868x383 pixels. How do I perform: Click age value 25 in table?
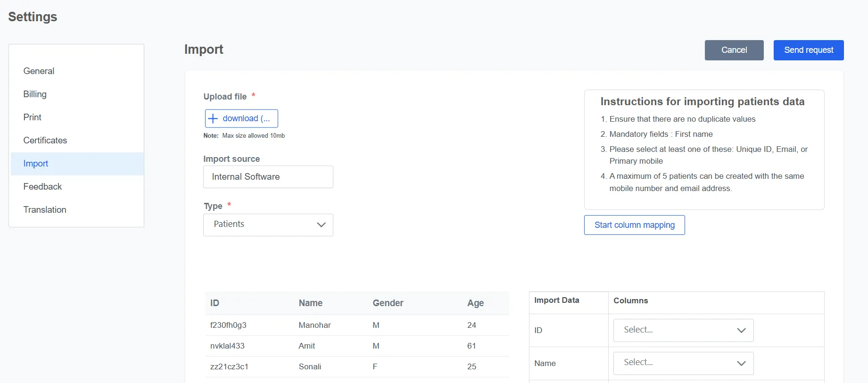click(x=471, y=367)
